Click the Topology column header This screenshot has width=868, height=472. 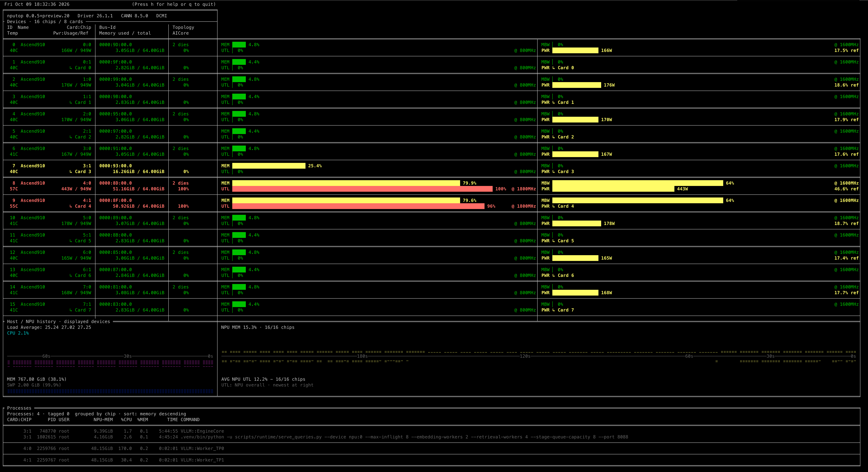tap(183, 28)
